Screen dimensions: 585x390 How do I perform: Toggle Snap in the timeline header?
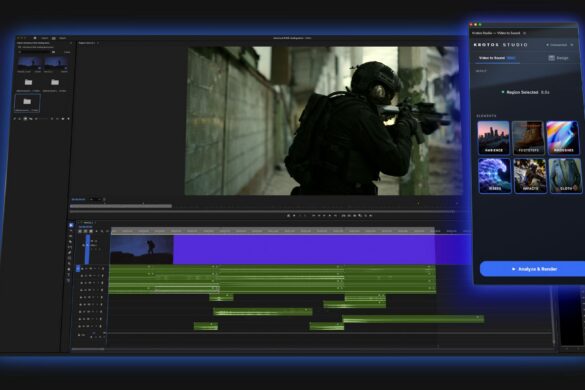click(x=85, y=231)
